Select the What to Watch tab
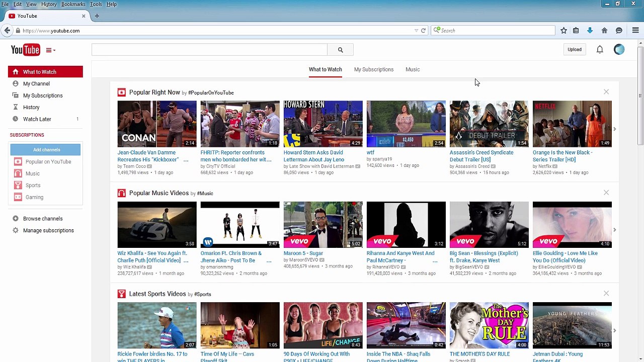The image size is (644, 362). (x=326, y=69)
